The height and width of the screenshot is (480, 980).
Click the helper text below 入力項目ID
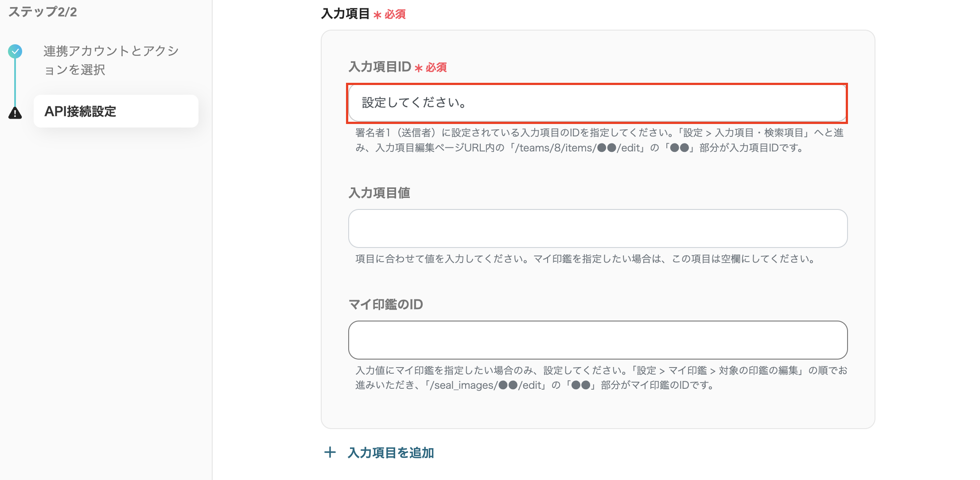point(597,140)
